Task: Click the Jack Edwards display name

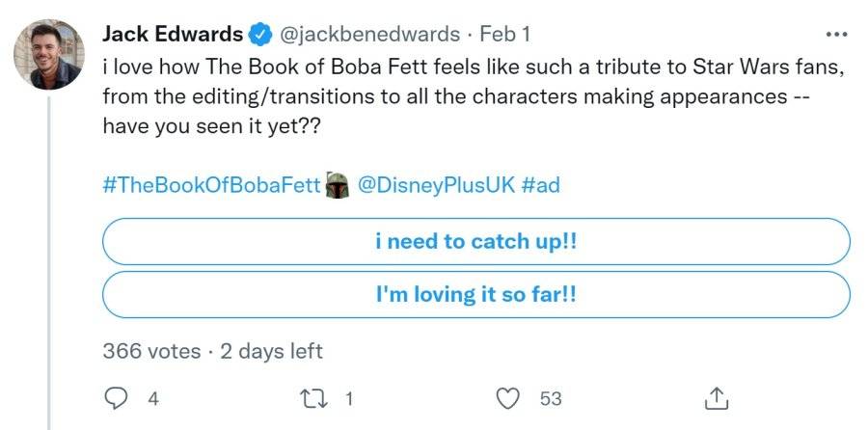Action: click(173, 35)
